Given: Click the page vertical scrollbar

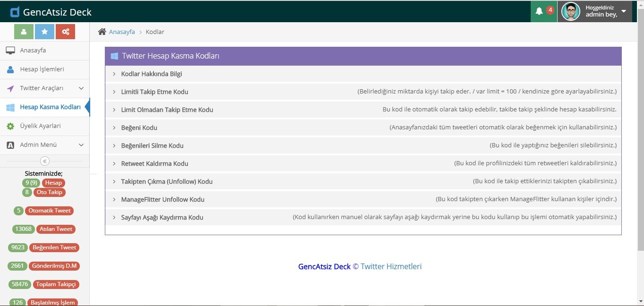Looking at the screenshot, I should pos(640,142).
